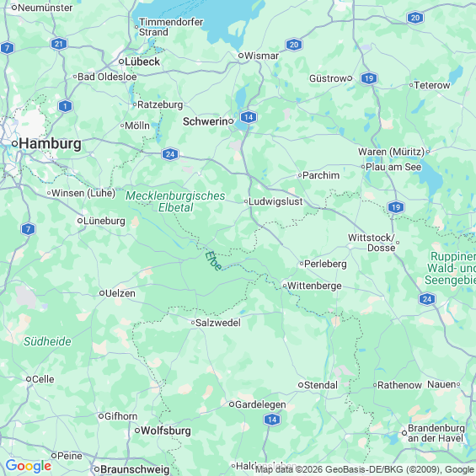Click the Lübeck city label

click(x=142, y=62)
